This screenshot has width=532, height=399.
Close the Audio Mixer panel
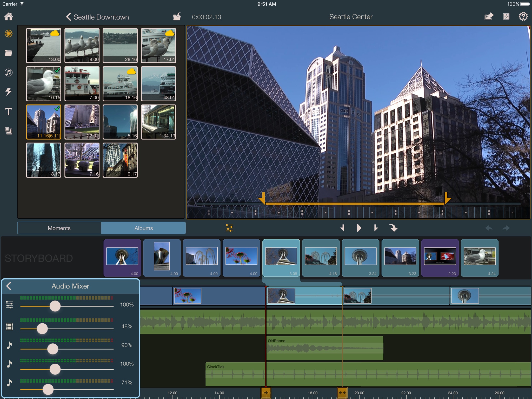9,286
